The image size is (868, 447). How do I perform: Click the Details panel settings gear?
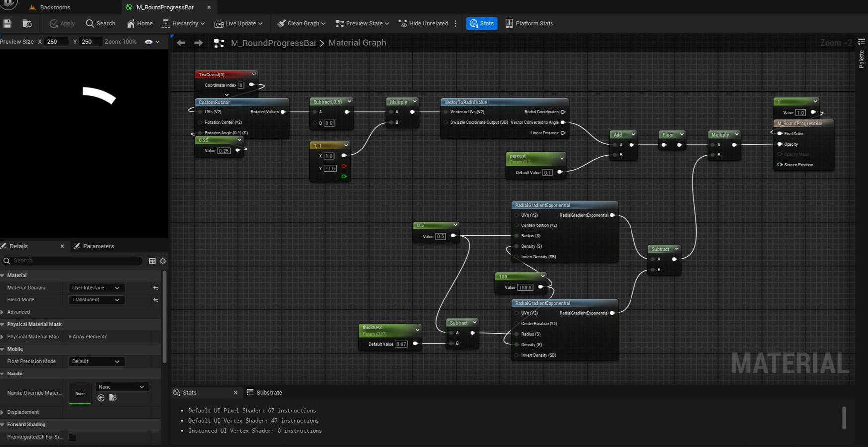(163, 261)
